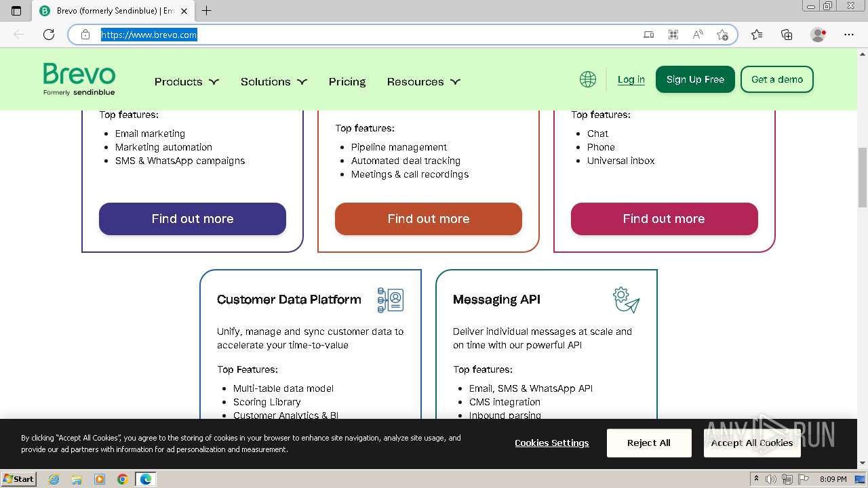Open the Pricing page
868x488 pixels.
coord(347,81)
